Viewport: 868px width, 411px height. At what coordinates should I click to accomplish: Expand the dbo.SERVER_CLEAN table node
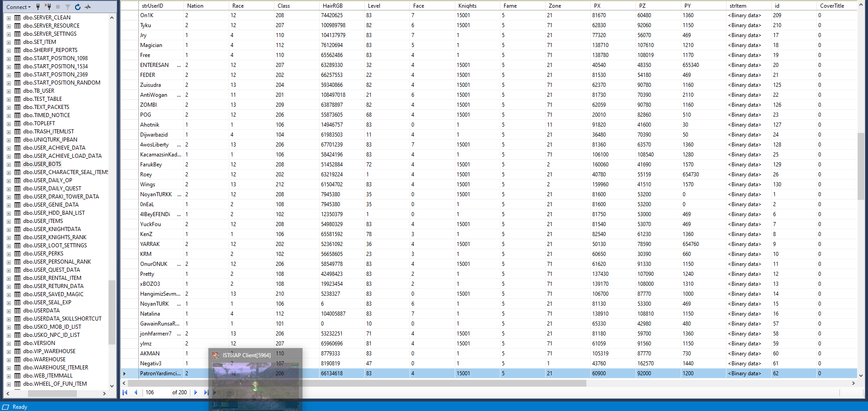point(9,18)
